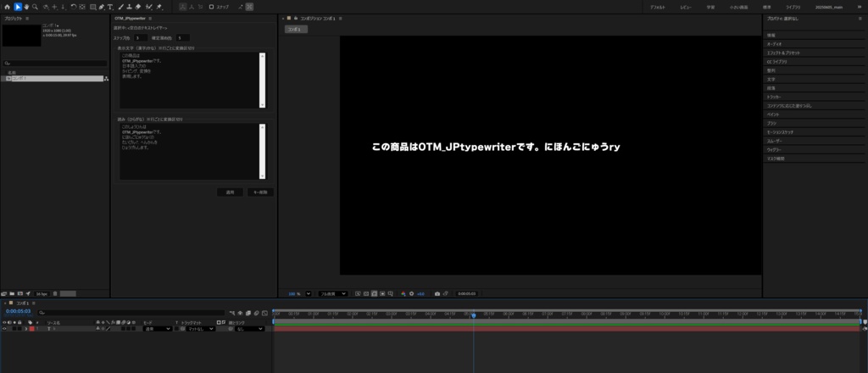Take snapshot with camera icon
868x373 pixels.
coord(437,293)
